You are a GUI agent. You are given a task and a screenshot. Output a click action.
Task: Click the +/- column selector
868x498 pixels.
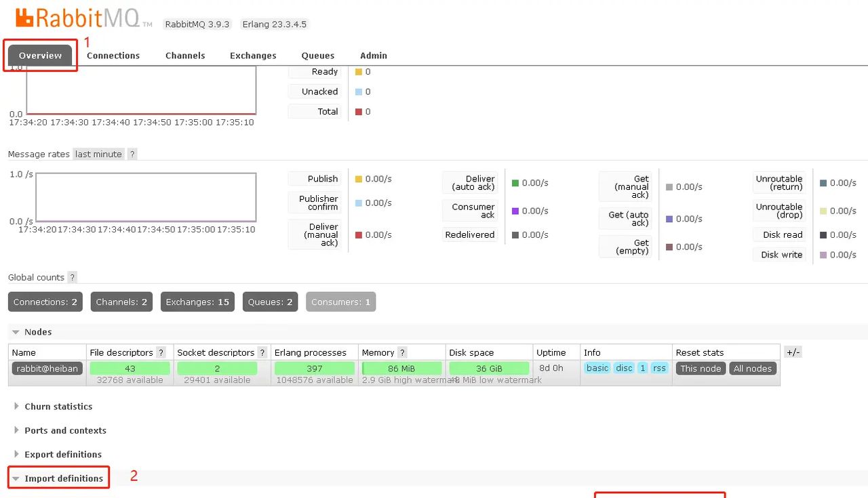click(793, 352)
